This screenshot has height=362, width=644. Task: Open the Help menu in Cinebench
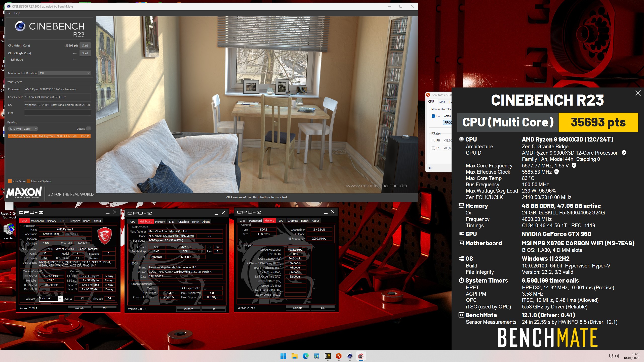(17, 13)
